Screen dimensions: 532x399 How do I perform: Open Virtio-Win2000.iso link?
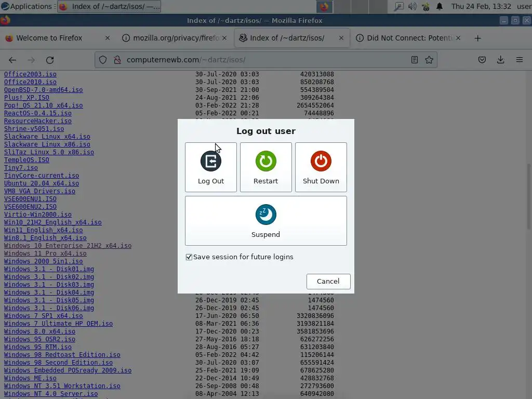coord(37,215)
